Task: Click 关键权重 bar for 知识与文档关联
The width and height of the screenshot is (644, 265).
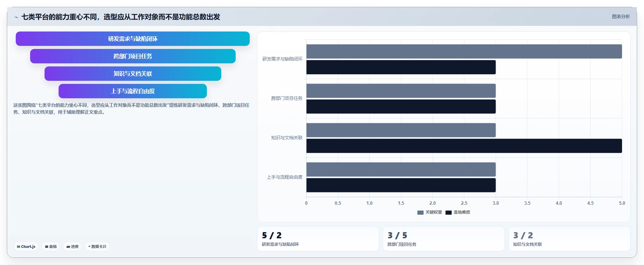Action: point(401,130)
